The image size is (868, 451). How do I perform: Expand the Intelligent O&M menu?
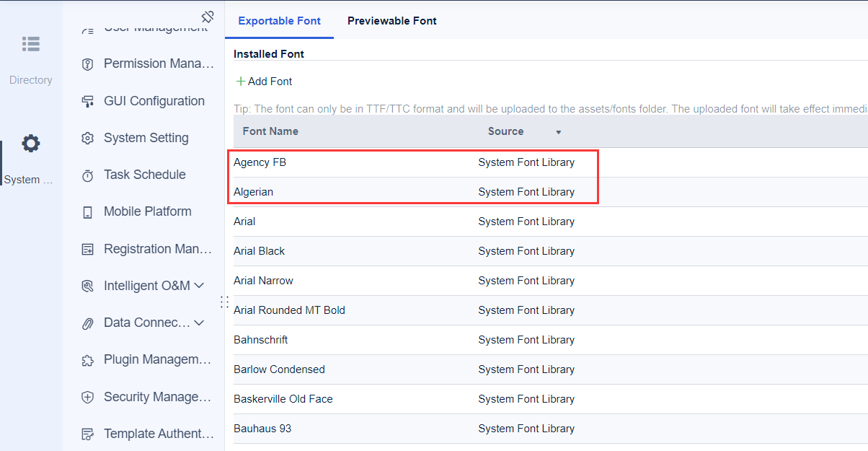pyautogui.click(x=200, y=286)
